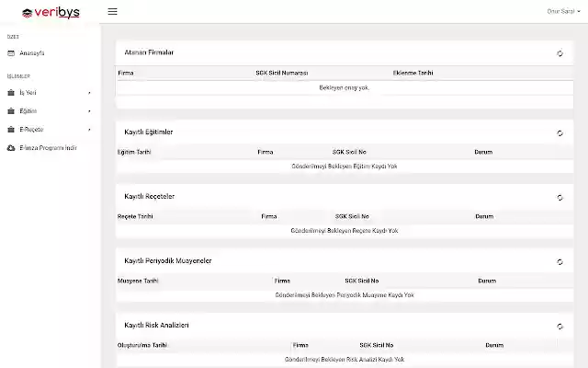Go to Anasayfa in the sidebar
The height and width of the screenshot is (368, 588).
pos(32,53)
